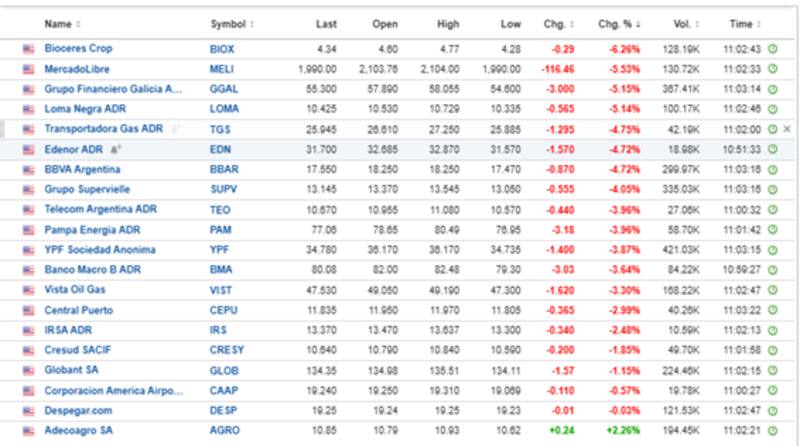Click the US flag icon next to Globant SA
This screenshot has height=446, width=800.
[28, 370]
